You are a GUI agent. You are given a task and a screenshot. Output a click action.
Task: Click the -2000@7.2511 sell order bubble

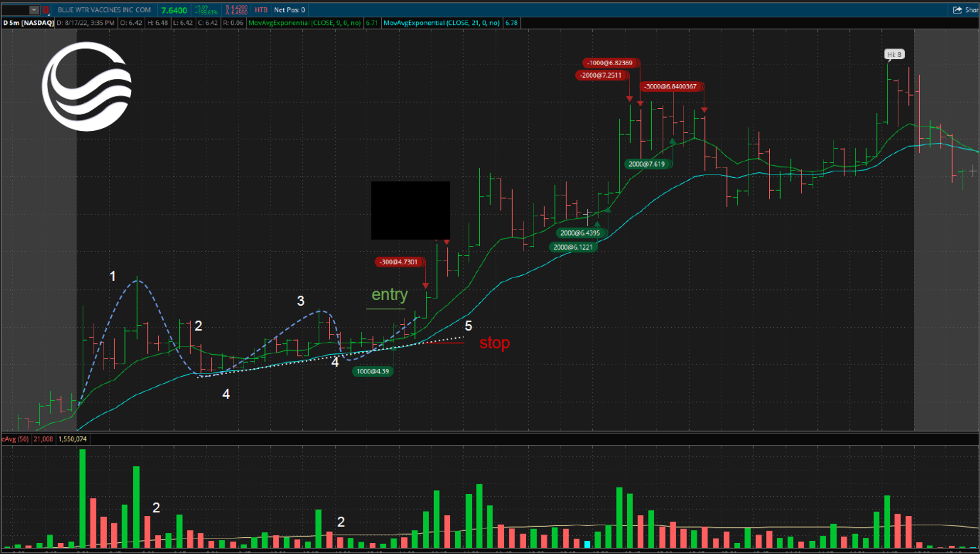pyautogui.click(x=601, y=75)
